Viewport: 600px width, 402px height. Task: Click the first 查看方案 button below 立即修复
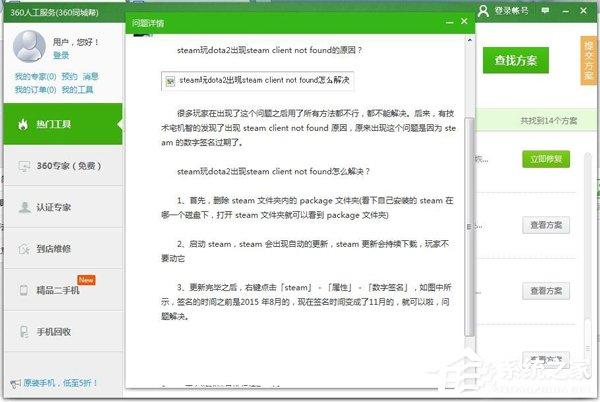(546, 225)
